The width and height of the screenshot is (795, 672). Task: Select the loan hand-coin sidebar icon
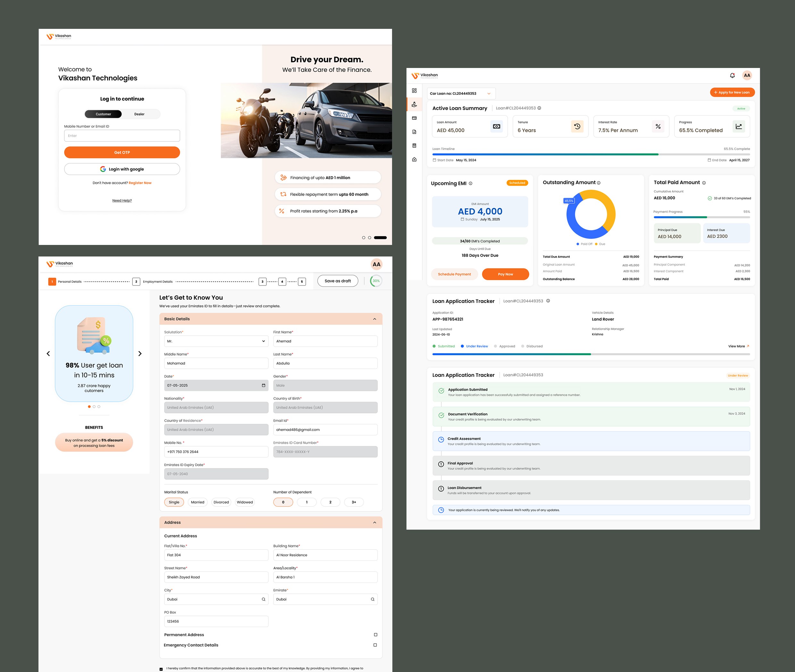(414, 105)
